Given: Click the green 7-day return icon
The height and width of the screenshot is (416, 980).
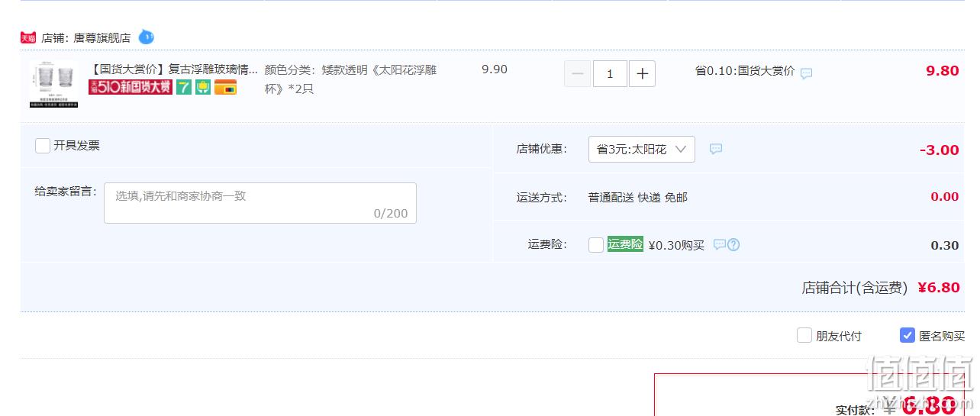Looking at the screenshot, I should coord(184,87).
